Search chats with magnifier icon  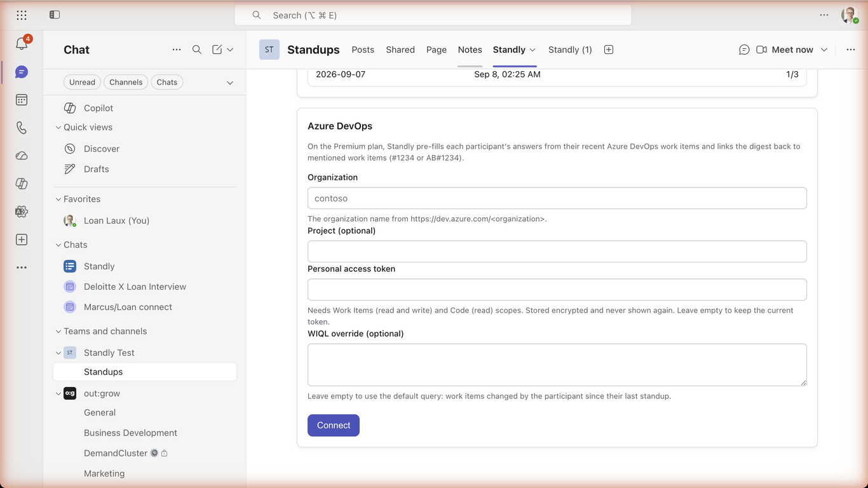[197, 50]
